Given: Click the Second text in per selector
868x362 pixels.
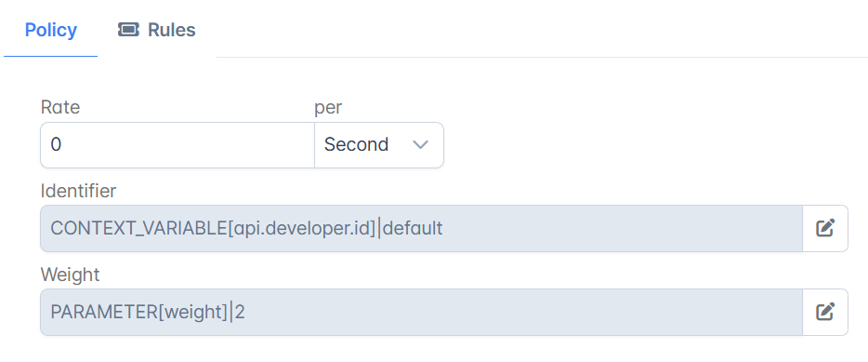Looking at the screenshot, I should 357,144.
